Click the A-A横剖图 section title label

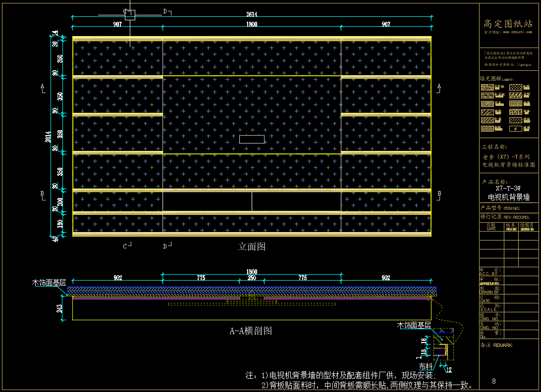(x=251, y=331)
